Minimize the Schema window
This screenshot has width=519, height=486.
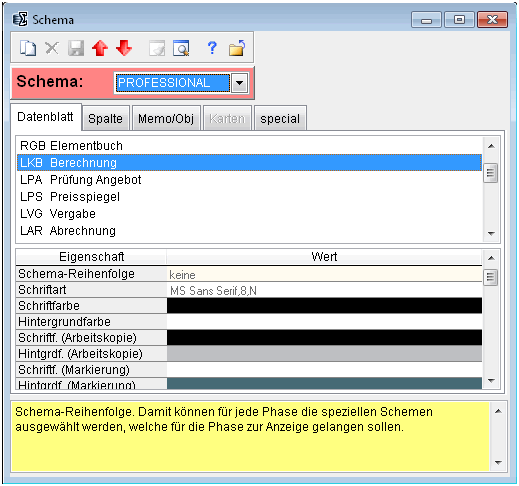point(426,20)
